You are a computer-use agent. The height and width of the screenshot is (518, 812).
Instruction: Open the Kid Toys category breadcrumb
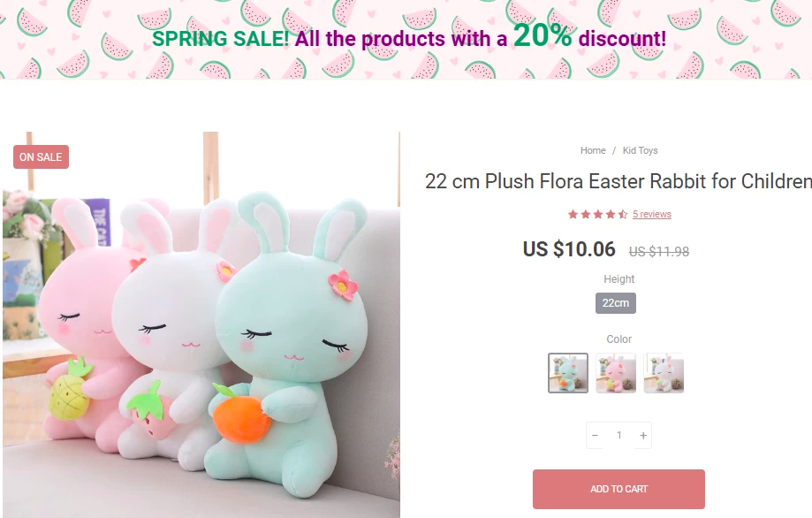click(x=640, y=150)
